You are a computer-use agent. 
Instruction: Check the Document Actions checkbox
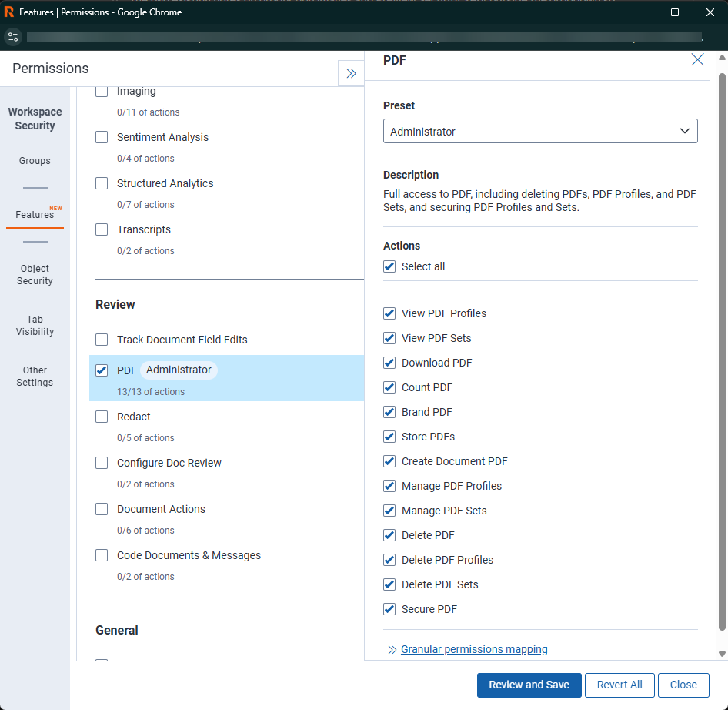(102, 509)
